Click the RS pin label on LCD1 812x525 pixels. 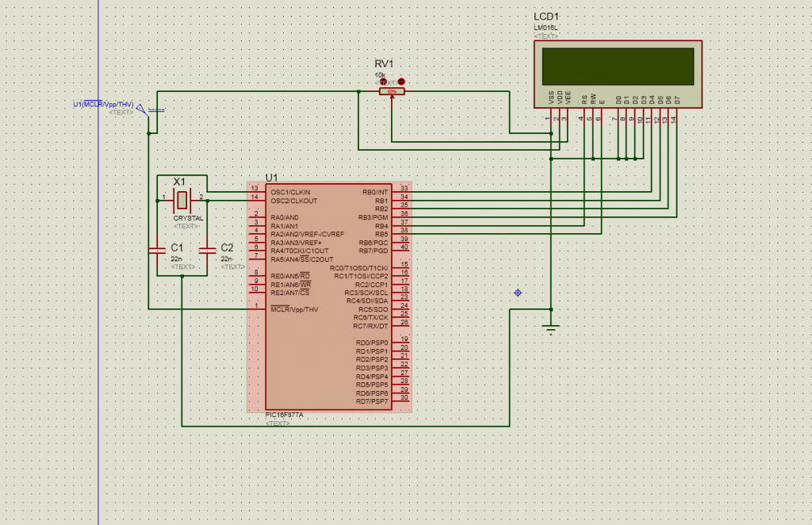click(584, 99)
